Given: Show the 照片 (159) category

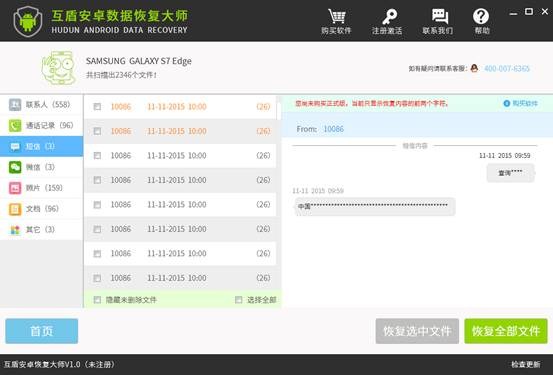Looking at the screenshot, I should click(42, 188).
